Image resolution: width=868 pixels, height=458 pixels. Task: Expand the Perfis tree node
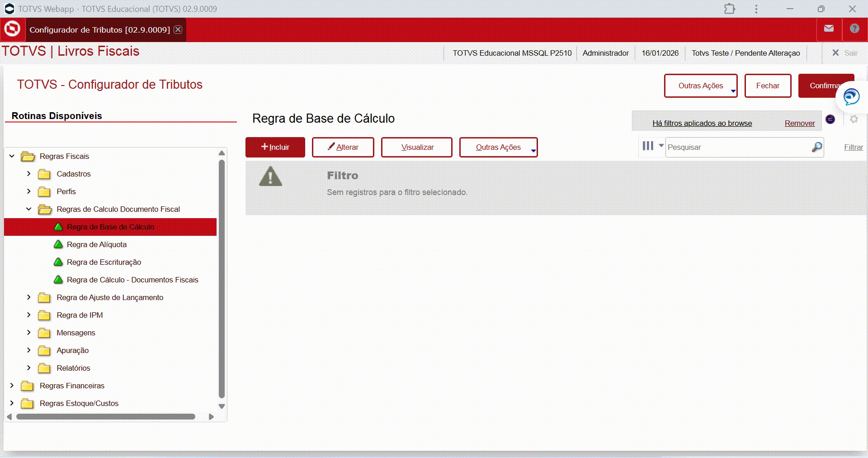click(28, 191)
